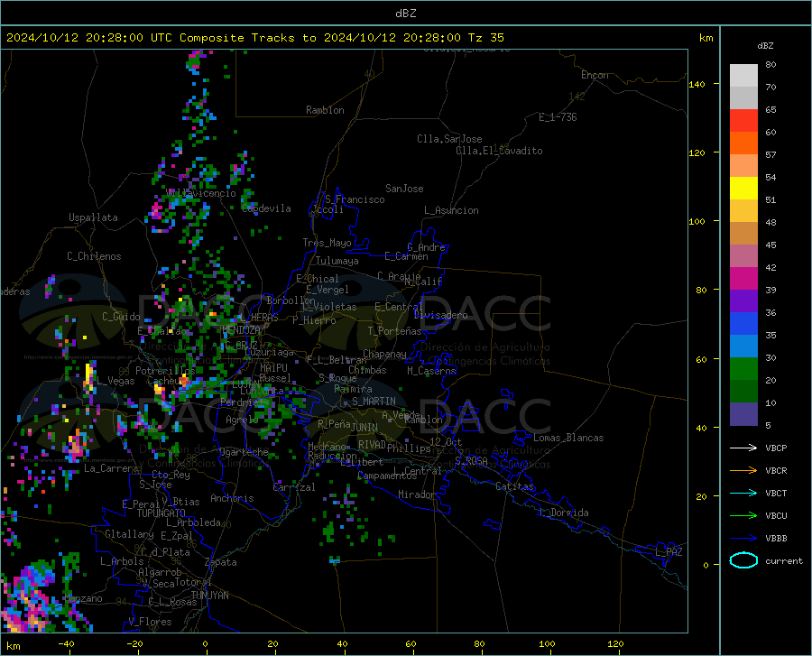Click the Ramblon label near top
Image resolution: width=812 pixels, height=656 pixels.
click(325, 110)
